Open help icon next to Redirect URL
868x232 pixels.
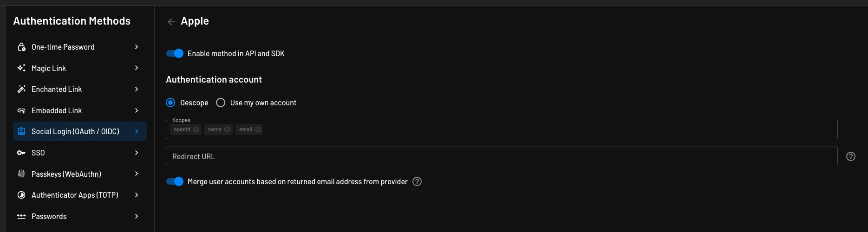(x=850, y=156)
